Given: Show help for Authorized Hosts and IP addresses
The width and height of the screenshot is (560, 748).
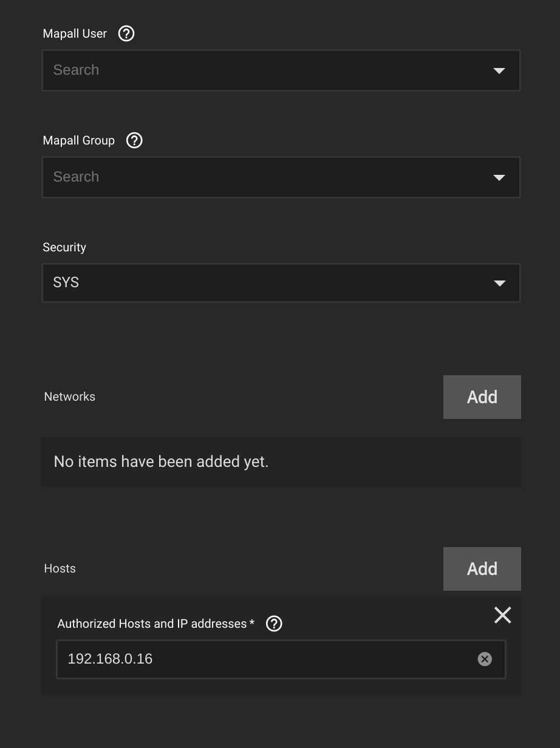Looking at the screenshot, I should tap(274, 624).
